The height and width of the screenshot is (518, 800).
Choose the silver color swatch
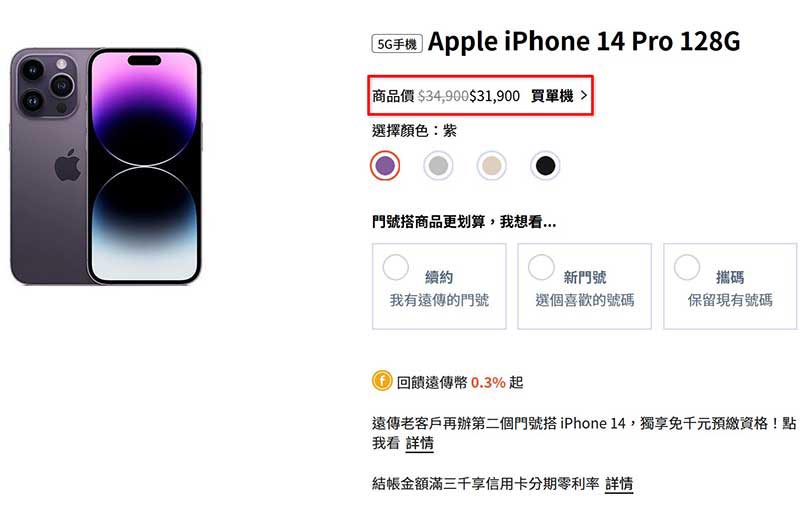point(438,165)
